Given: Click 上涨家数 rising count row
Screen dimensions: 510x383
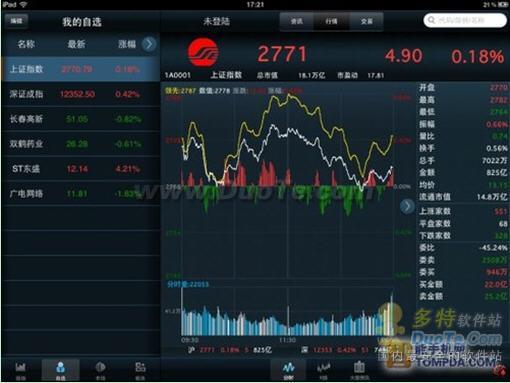Looking at the screenshot, I should coord(463,211).
